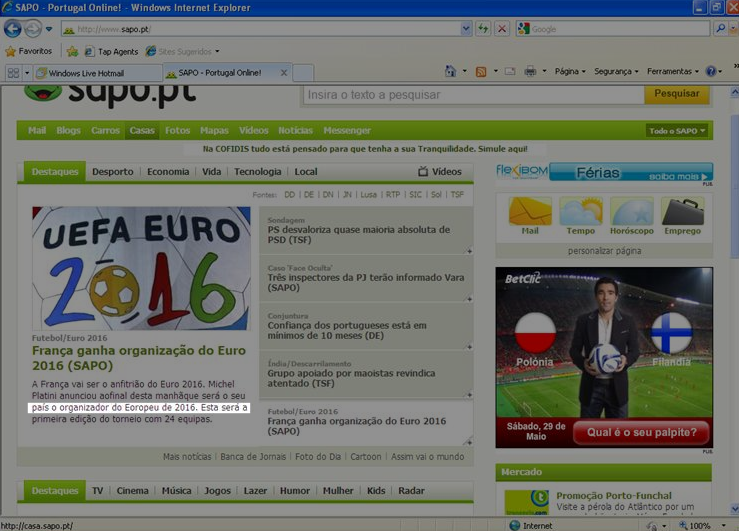The height and width of the screenshot is (531, 739).
Task: Click the Read Mail icon in command bar
Action: click(510, 71)
